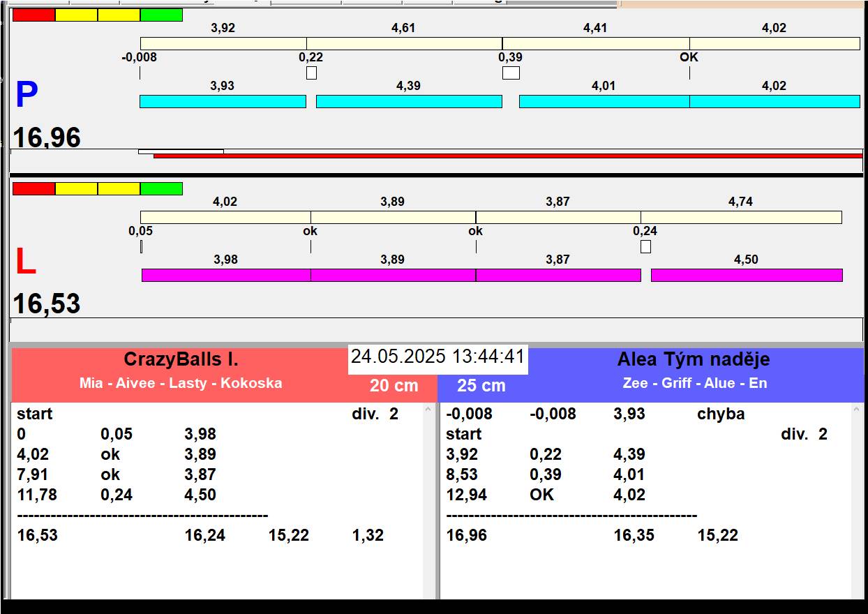Click the green start light in lane L
This screenshot has width=868, height=614.
[x=161, y=188]
